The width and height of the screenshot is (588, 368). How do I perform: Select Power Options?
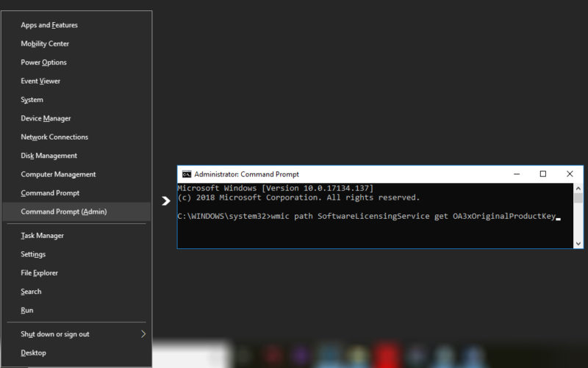pos(43,62)
